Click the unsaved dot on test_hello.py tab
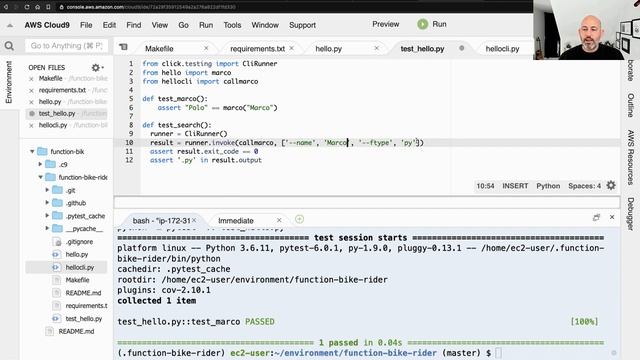 pyautogui.click(x=462, y=48)
